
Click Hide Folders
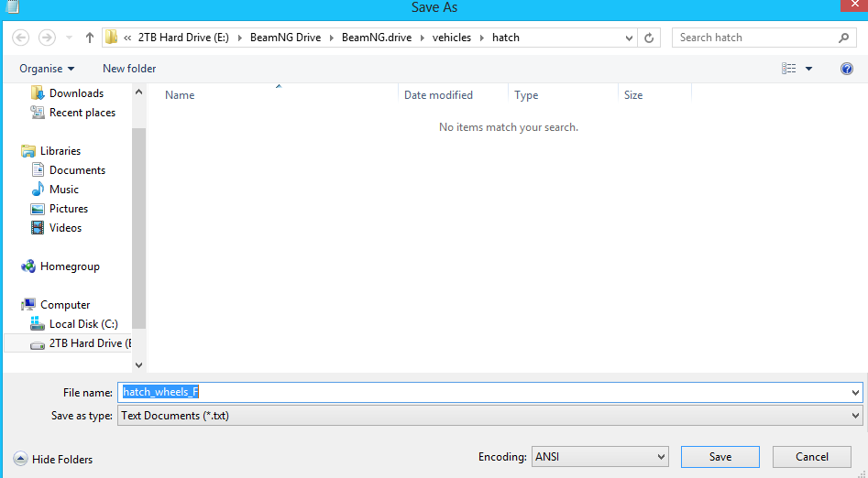pos(52,459)
